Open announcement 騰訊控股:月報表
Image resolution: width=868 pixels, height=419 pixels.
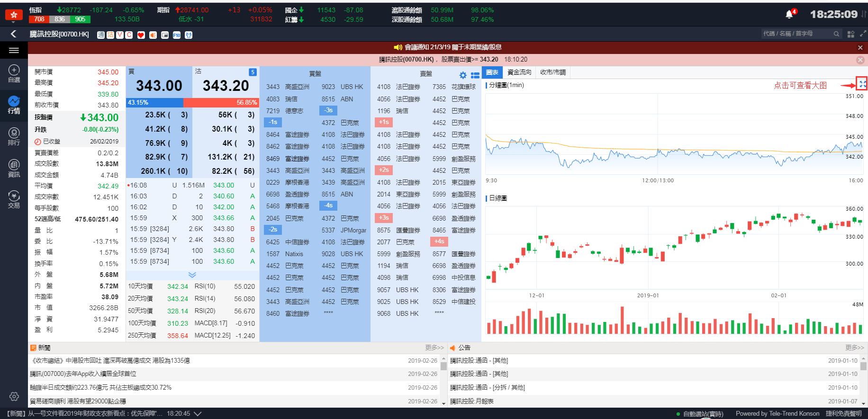pos(471,401)
